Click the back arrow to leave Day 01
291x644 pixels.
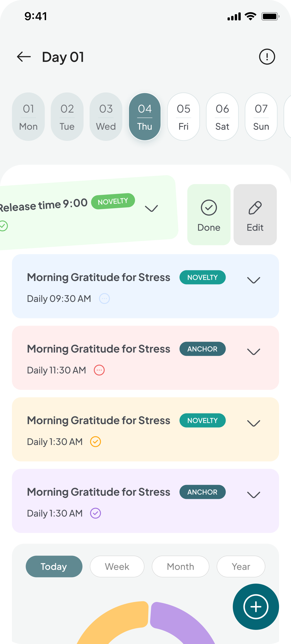(x=24, y=57)
